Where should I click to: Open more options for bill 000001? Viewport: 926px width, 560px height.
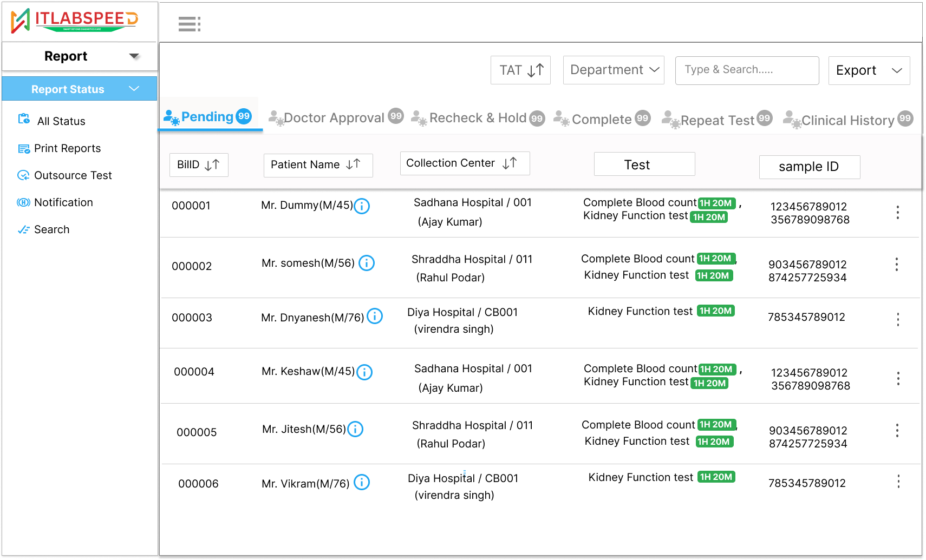898,212
